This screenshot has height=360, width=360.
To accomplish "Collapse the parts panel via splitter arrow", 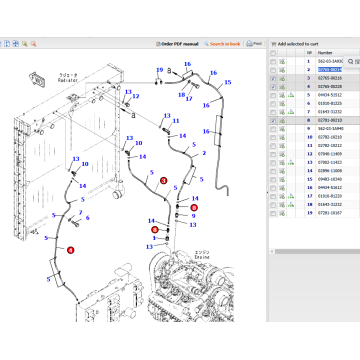I will [x=267, y=192].
